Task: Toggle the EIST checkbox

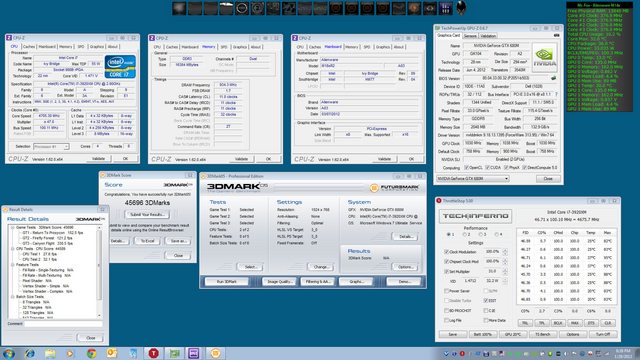Action: coord(486,300)
